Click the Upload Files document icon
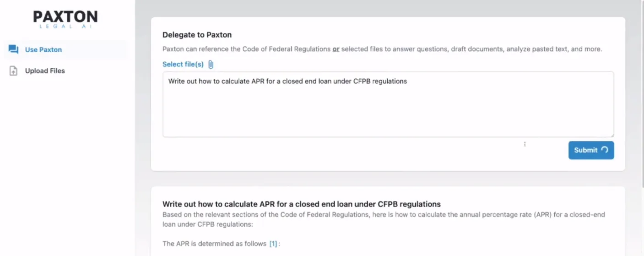This screenshot has width=644, height=256. [13, 71]
